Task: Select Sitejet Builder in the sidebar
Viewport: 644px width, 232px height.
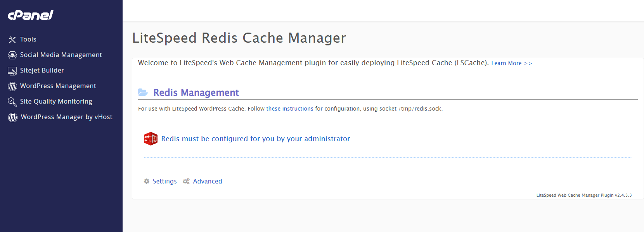Action: click(42, 70)
